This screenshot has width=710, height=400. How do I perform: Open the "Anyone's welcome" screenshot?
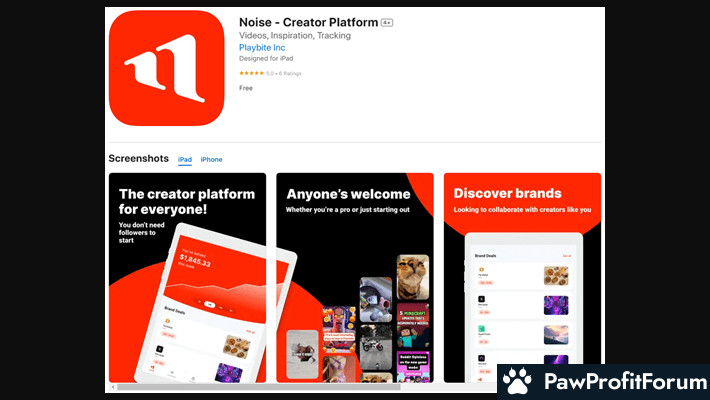coord(355,278)
